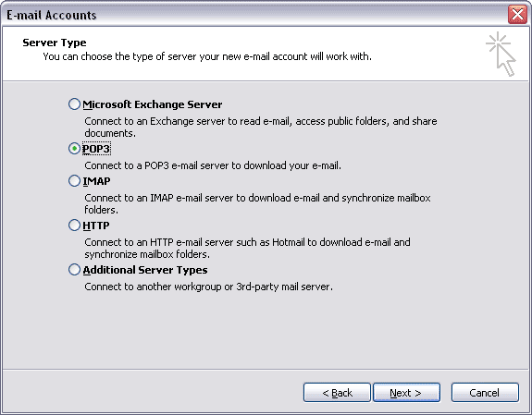Continue with the Next > button

(x=406, y=393)
